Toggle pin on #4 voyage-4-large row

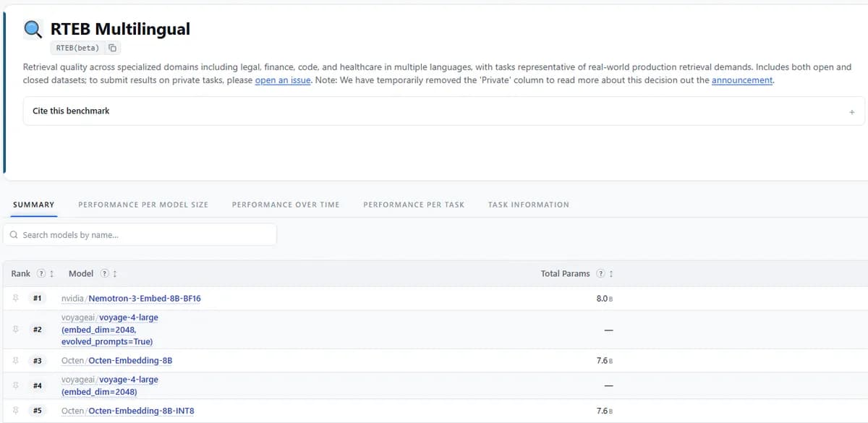click(15, 385)
